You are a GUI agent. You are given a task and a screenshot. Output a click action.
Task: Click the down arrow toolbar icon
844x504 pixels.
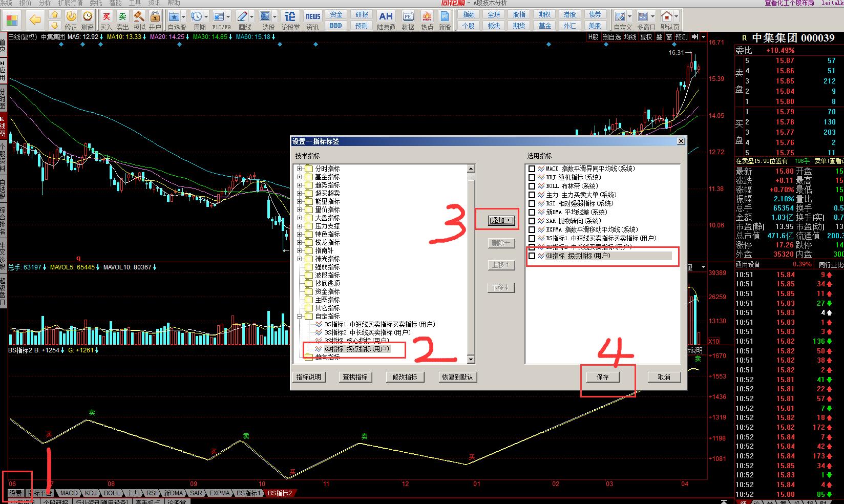click(x=54, y=25)
